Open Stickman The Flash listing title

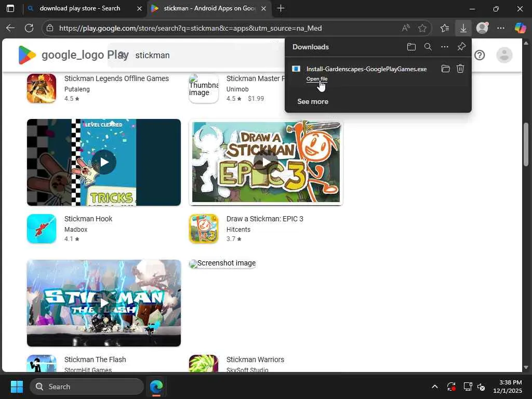95,360
